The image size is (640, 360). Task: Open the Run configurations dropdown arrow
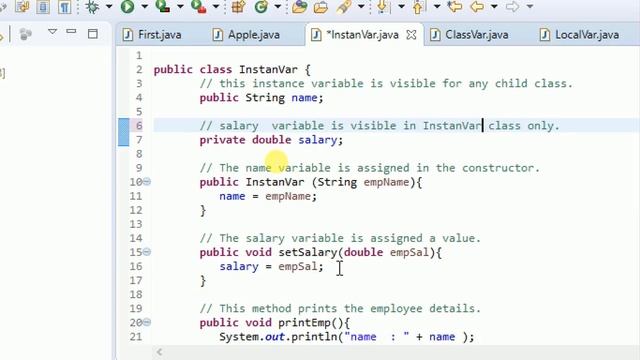tap(144, 7)
